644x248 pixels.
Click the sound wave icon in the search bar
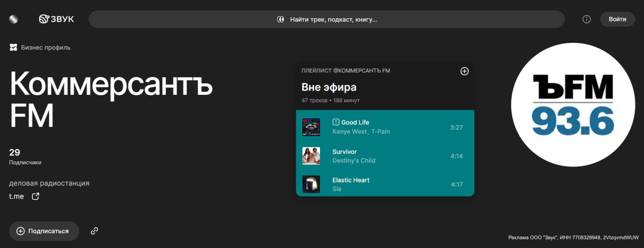(x=281, y=19)
